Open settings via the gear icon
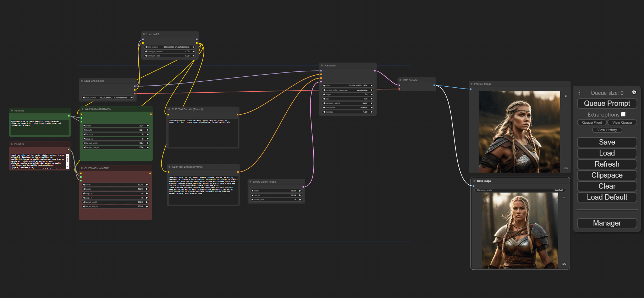This screenshot has width=644, height=298. click(634, 92)
